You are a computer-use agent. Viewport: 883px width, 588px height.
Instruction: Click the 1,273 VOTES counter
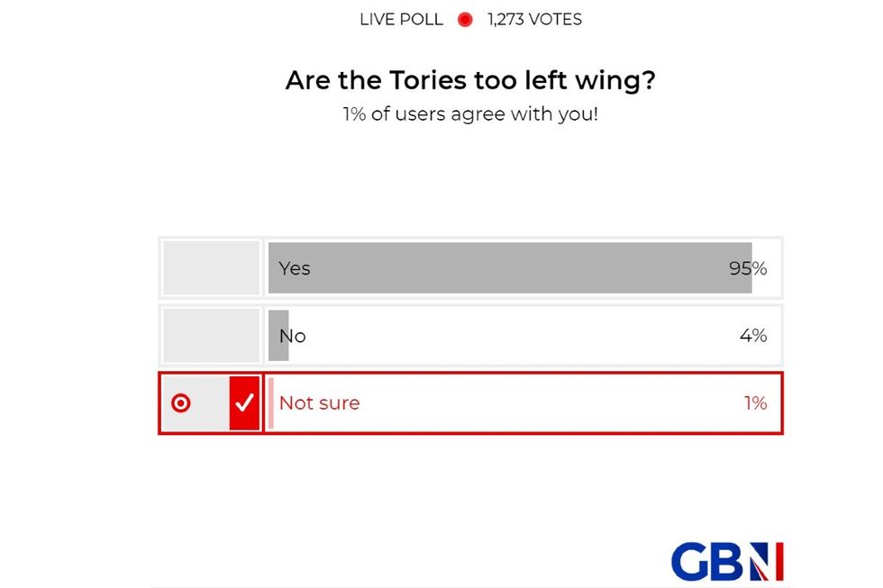pyautogui.click(x=533, y=18)
